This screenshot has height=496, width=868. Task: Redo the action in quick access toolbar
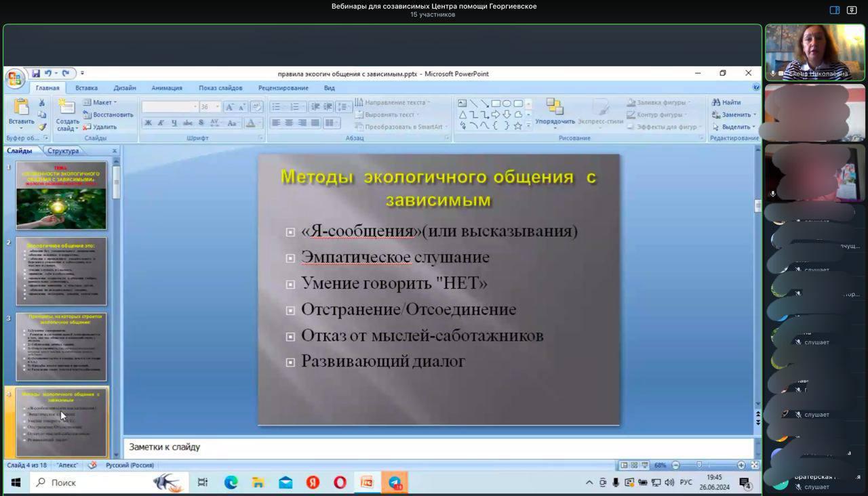(x=66, y=73)
